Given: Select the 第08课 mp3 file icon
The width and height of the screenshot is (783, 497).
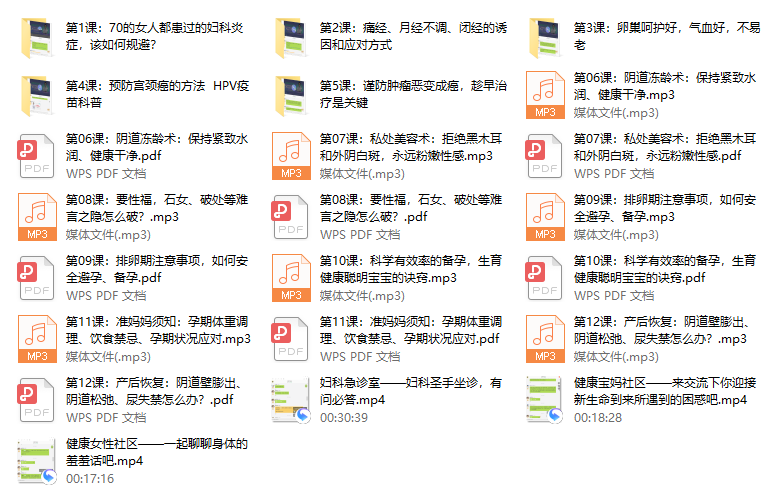Looking at the screenshot, I should [x=37, y=217].
